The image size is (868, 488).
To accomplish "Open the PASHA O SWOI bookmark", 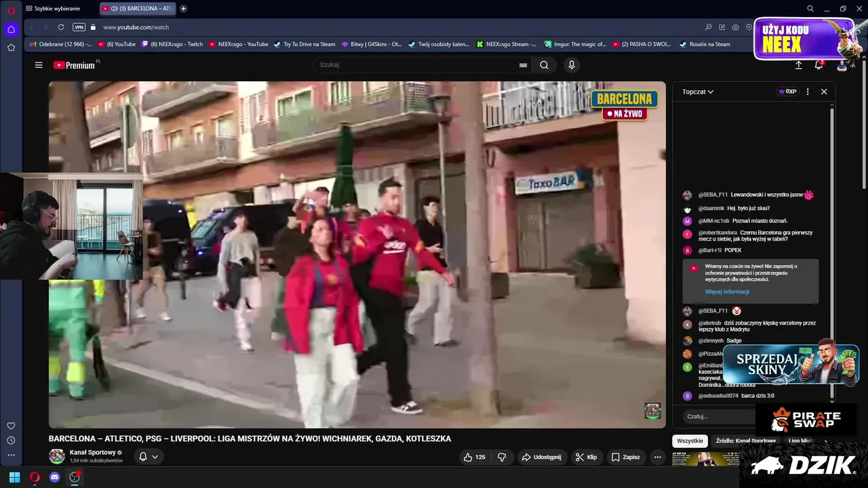I will click(642, 44).
